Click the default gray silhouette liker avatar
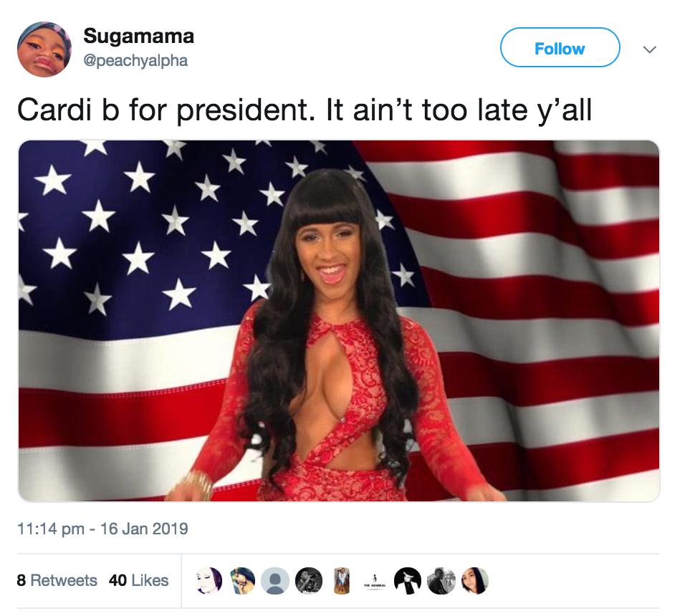The height and width of the screenshot is (616, 685). click(x=275, y=581)
